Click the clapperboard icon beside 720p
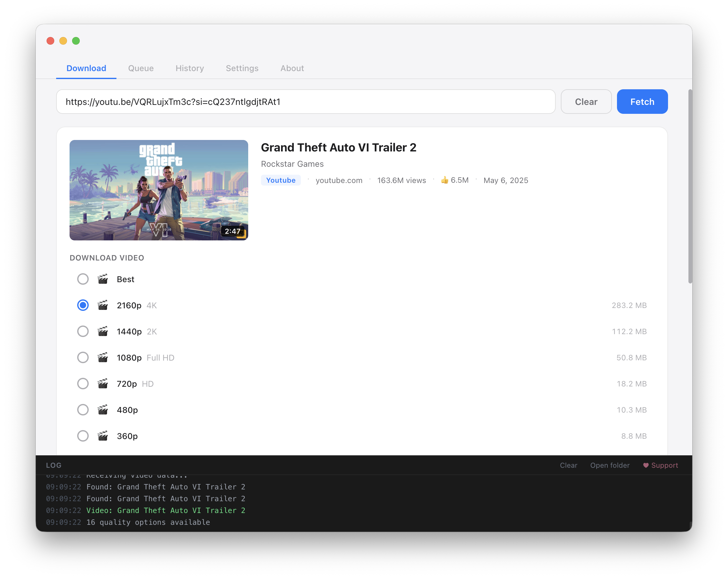Image resolution: width=728 pixels, height=579 pixels. pyautogui.click(x=103, y=384)
